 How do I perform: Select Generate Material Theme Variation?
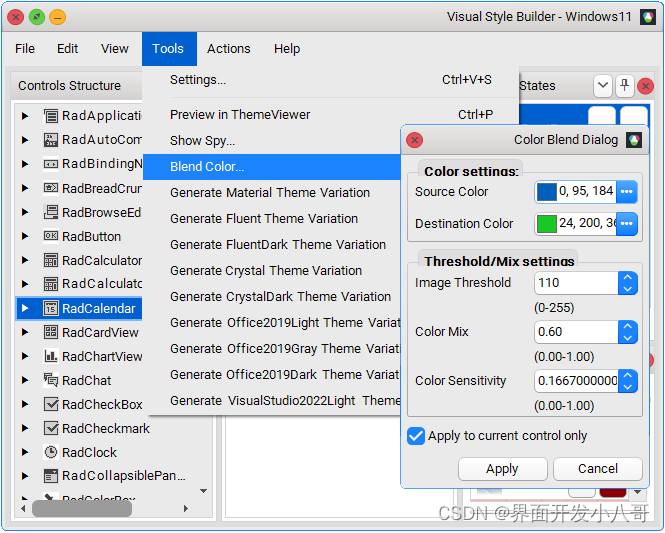click(272, 193)
